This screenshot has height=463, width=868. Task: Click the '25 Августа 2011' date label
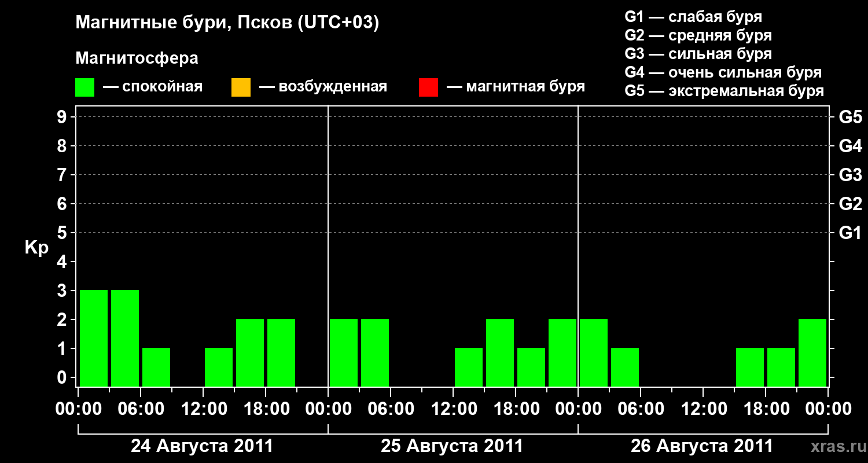click(452, 446)
